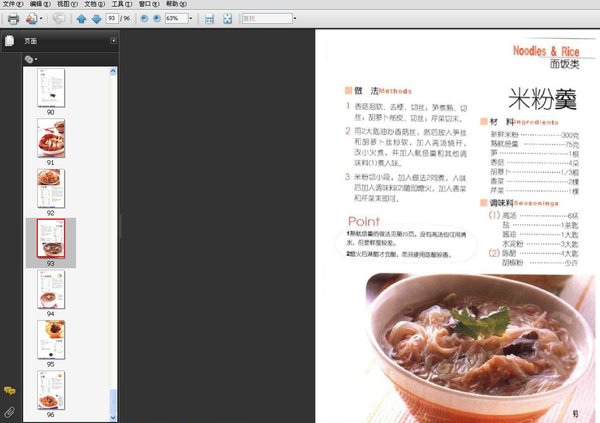Collapse the 页面 panel with its corner button
600x423 pixels.
114,41
